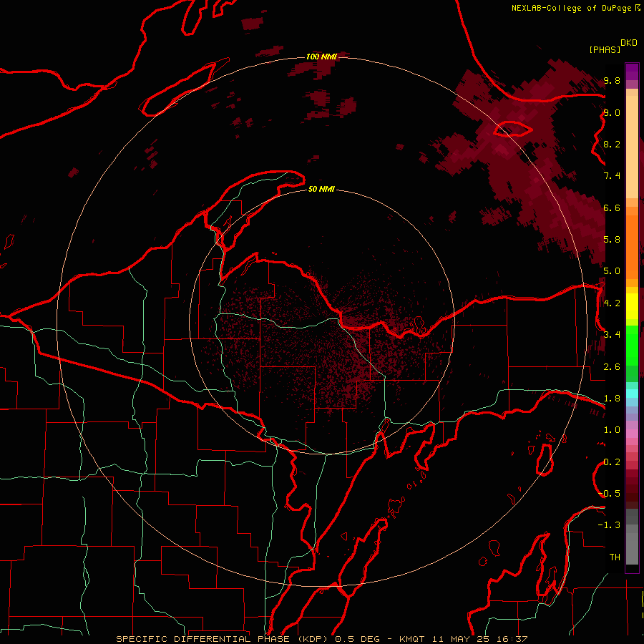The width and height of the screenshot is (644, 644).
Task: Click the 2.6 value on the color scale
Action: click(x=612, y=367)
